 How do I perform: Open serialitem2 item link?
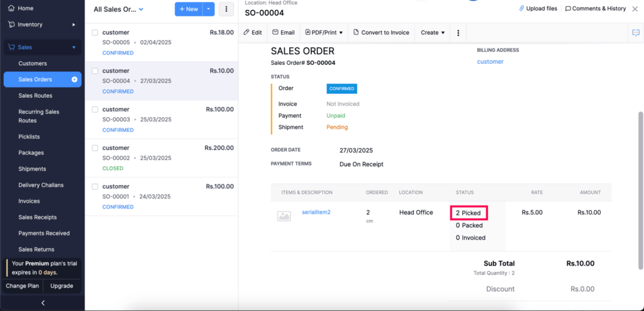pyautogui.click(x=316, y=212)
